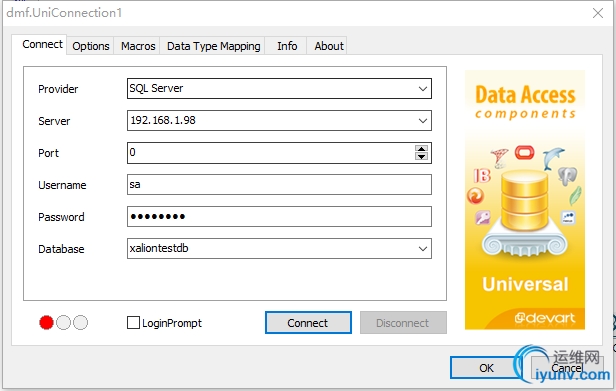This screenshot has height=391, width=616.
Task: Click the red connection status indicator
Action: pos(46,323)
